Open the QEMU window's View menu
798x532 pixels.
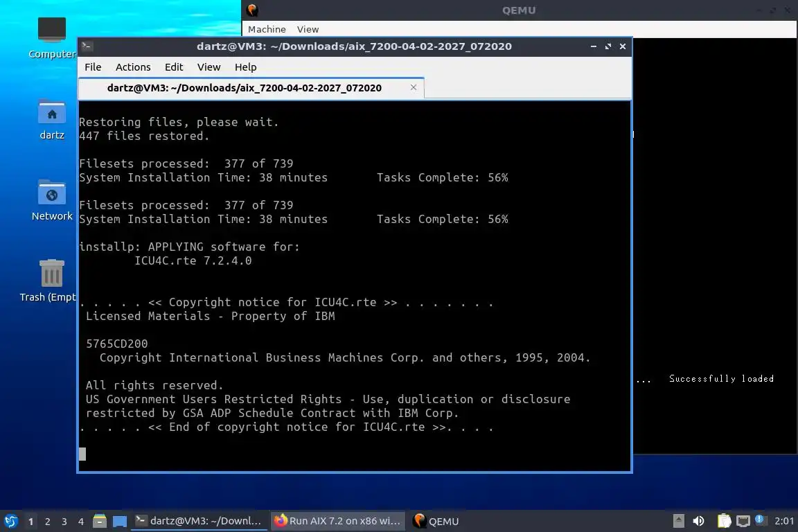pos(308,30)
